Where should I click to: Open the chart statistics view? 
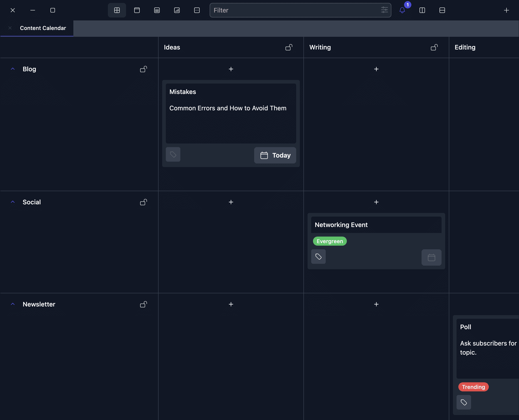tap(177, 10)
